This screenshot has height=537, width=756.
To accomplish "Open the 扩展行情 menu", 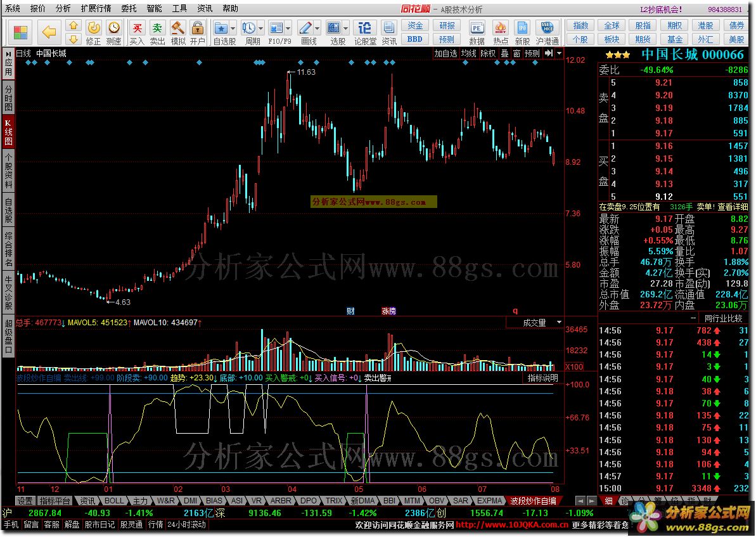I will [x=96, y=8].
